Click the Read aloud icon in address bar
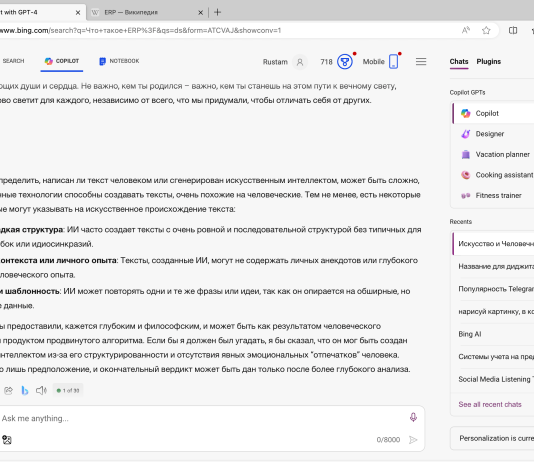 click(x=466, y=30)
